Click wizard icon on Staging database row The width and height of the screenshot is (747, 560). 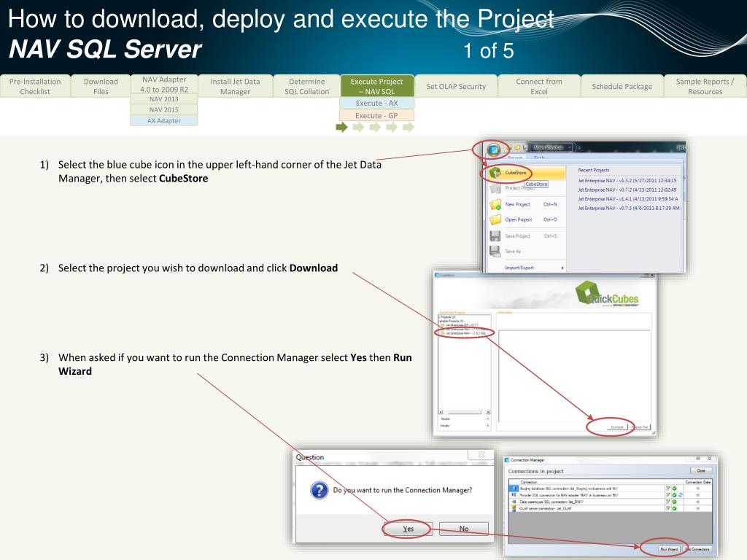pyautogui.click(x=668, y=489)
